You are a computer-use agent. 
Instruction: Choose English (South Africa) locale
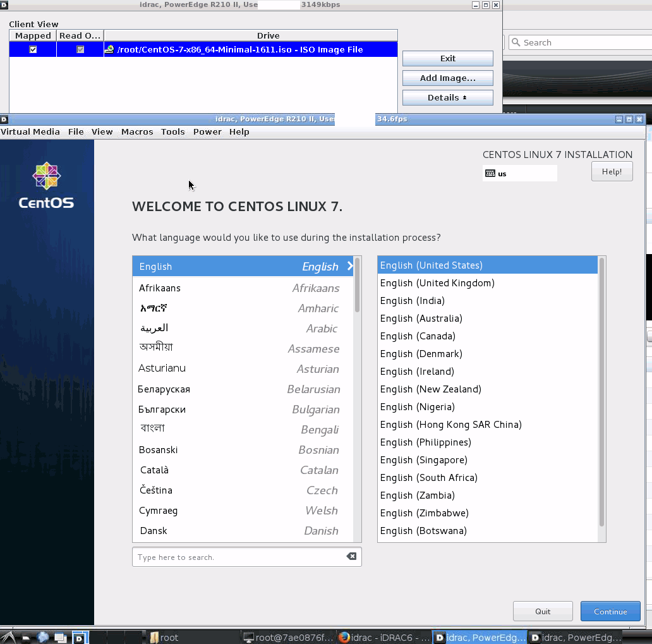pyautogui.click(x=487, y=477)
